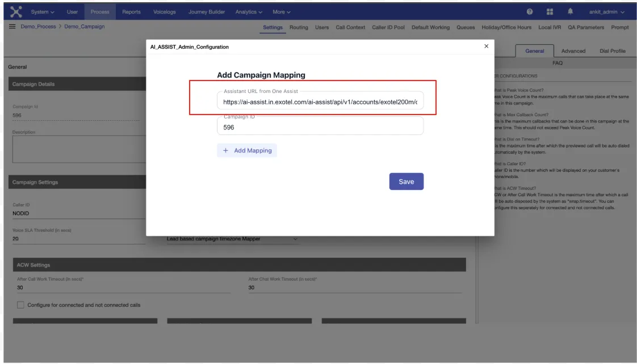Click the Campaign ID field in the dialog
This screenshot has height=364, width=637.
pyautogui.click(x=320, y=126)
